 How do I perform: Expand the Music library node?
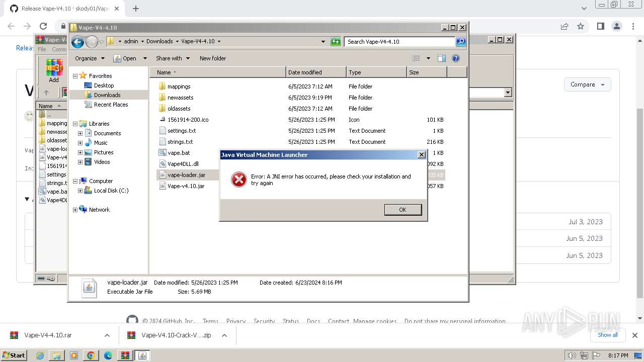(80, 143)
